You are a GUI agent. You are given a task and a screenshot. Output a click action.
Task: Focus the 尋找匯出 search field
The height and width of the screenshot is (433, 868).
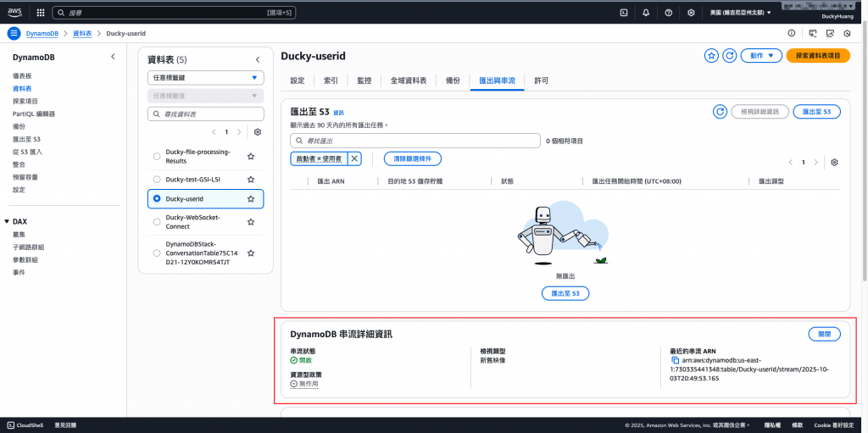click(415, 142)
